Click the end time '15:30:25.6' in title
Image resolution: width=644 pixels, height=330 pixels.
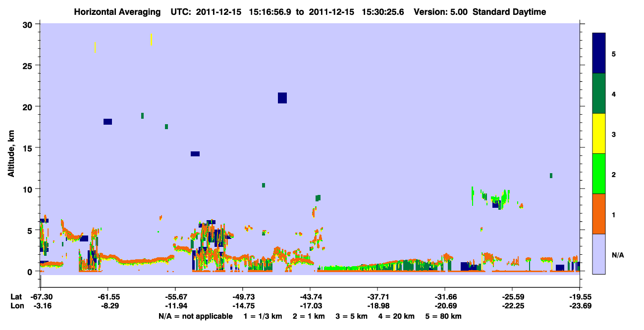coord(384,12)
